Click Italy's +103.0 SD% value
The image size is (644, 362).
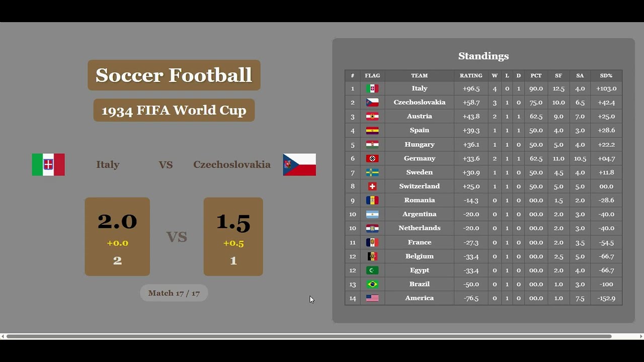[x=606, y=88]
